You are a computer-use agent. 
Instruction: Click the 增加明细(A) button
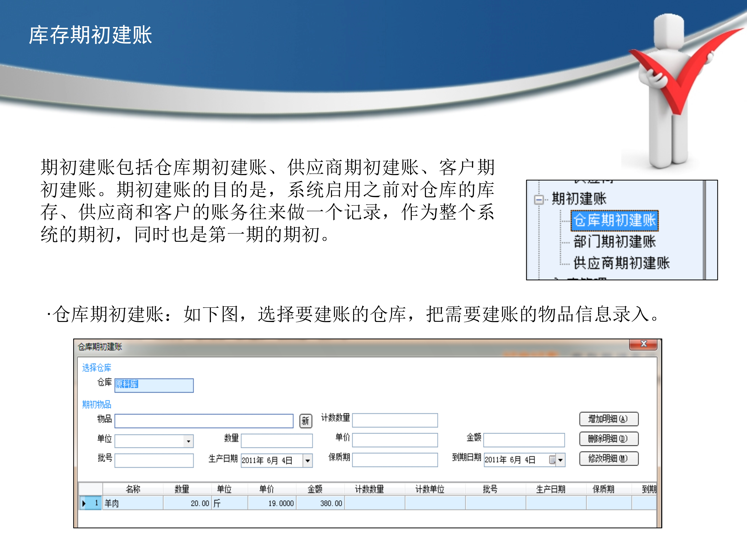609,419
